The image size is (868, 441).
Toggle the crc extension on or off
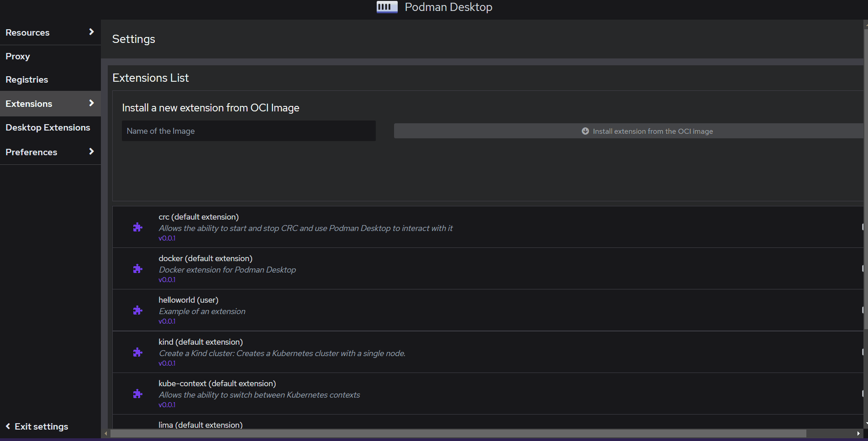tap(862, 227)
